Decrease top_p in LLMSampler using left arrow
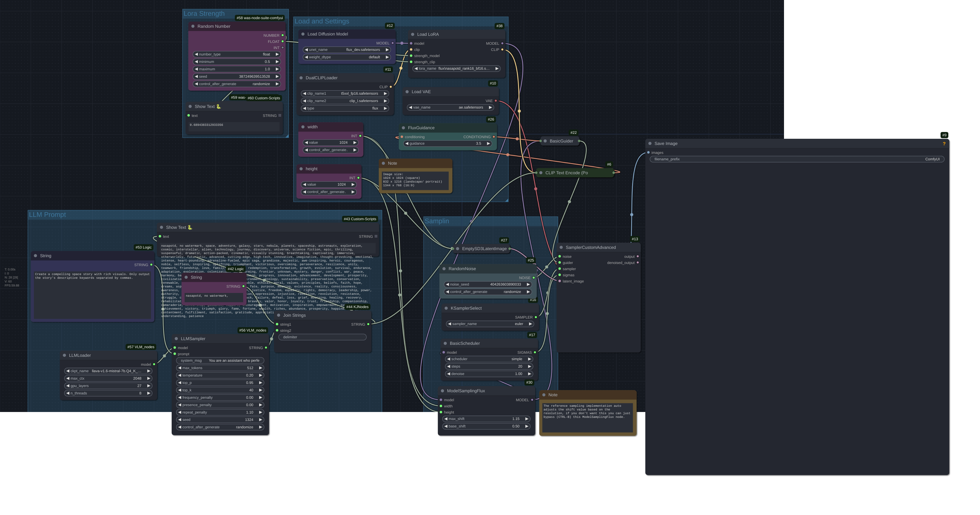Screen dimensions: 980x515 pyautogui.click(x=180, y=383)
